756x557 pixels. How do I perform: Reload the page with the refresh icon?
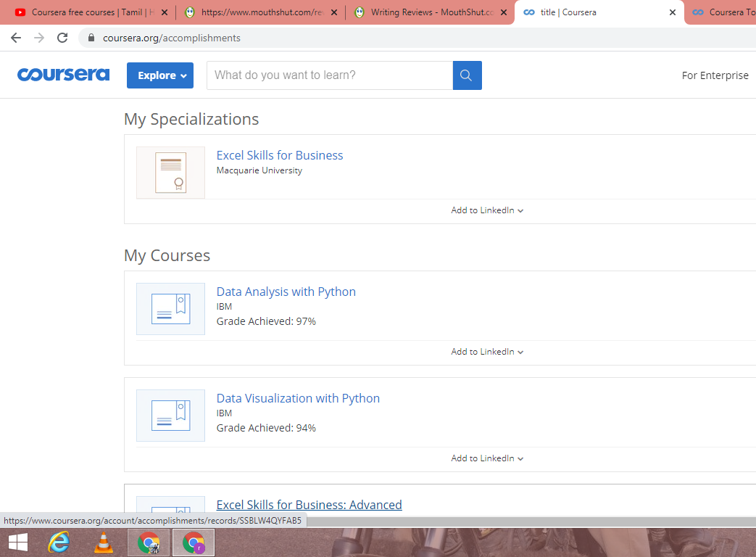[x=62, y=38]
